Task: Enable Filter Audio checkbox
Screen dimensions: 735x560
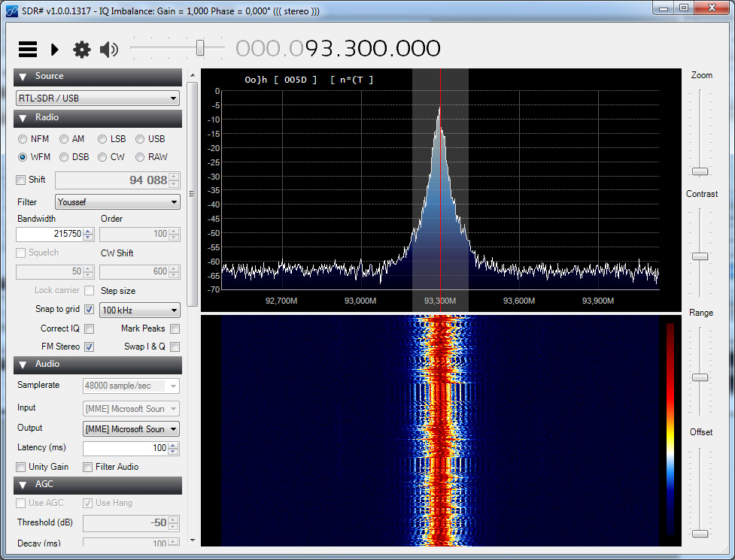Action: (88, 467)
